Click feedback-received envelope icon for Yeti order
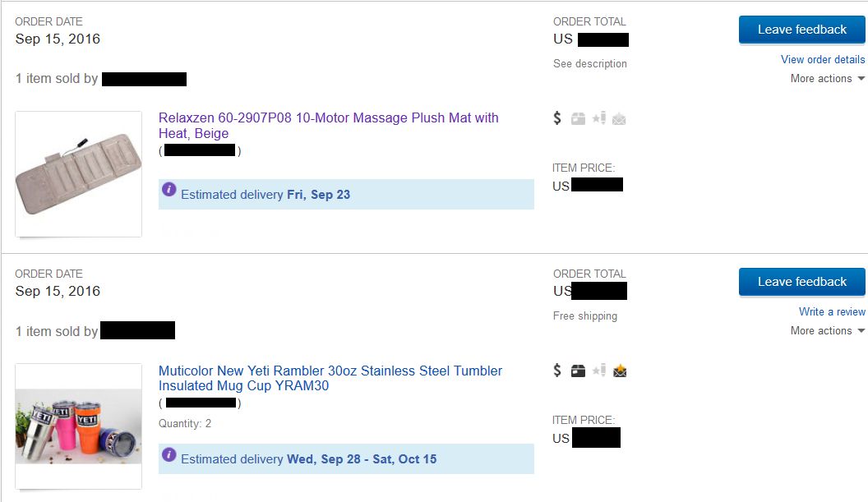The height and width of the screenshot is (502, 868). tap(619, 371)
